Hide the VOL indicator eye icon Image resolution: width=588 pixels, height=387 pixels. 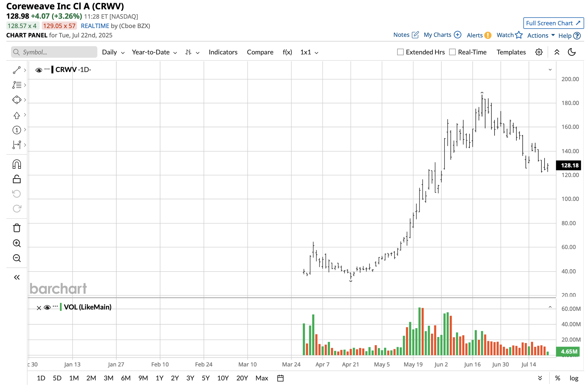point(47,308)
